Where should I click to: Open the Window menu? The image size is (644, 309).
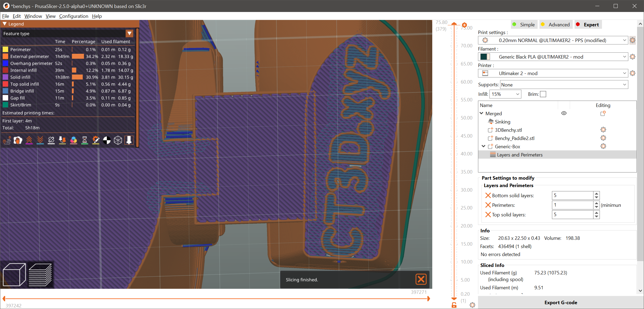(33, 16)
